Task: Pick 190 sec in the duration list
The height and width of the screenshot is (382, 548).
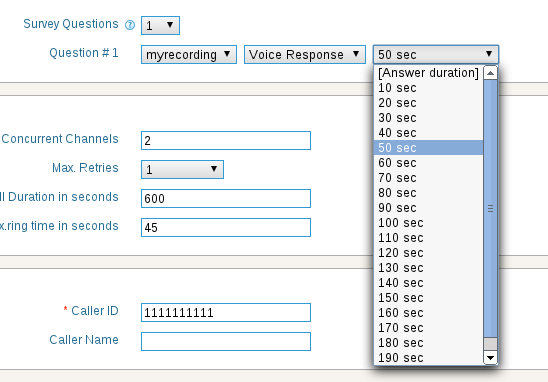Action: [x=428, y=358]
